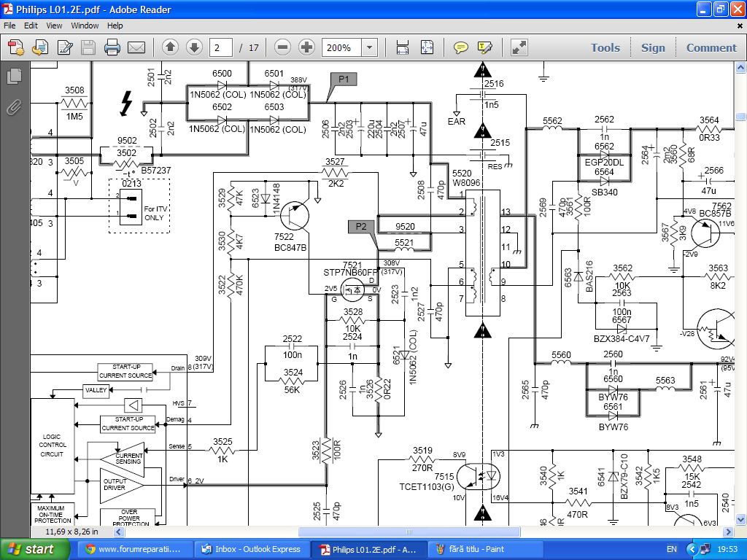Open the View menu
This screenshot has width=747, height=560.
coord(54,26)
